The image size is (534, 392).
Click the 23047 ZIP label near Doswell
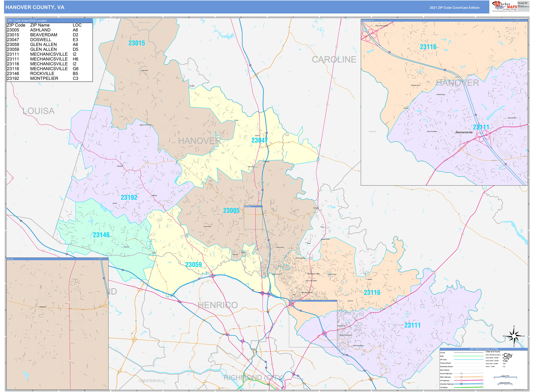pyautogui.click(x=259, y=140)
